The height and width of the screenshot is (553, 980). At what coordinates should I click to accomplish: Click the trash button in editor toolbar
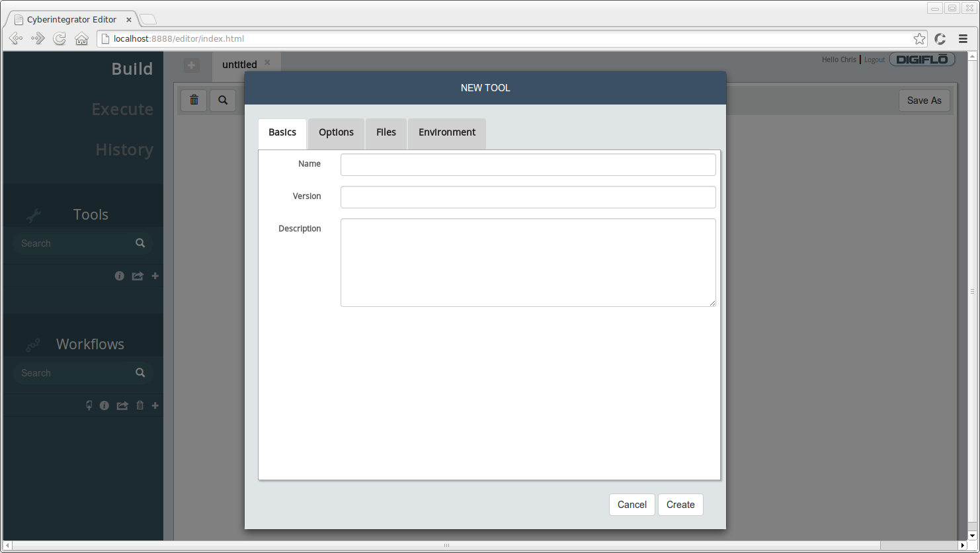pyautogui.click(x=194, y=100)
